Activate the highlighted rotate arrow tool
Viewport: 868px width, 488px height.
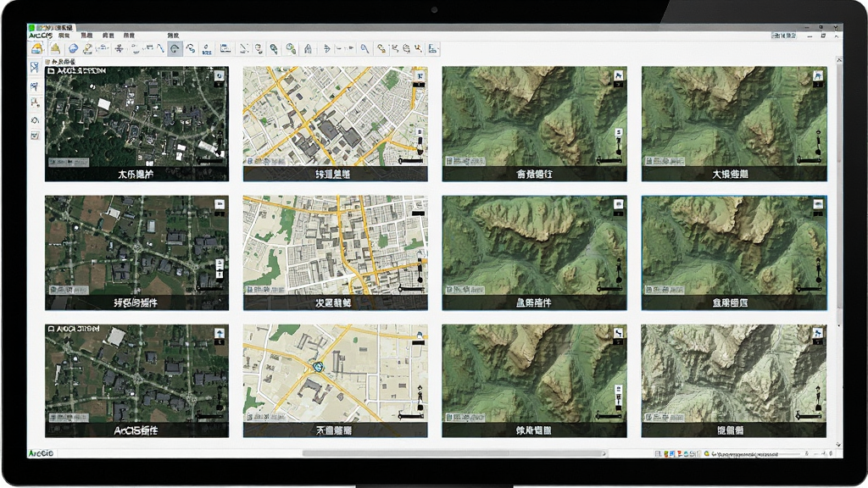(x=175, y=48)
